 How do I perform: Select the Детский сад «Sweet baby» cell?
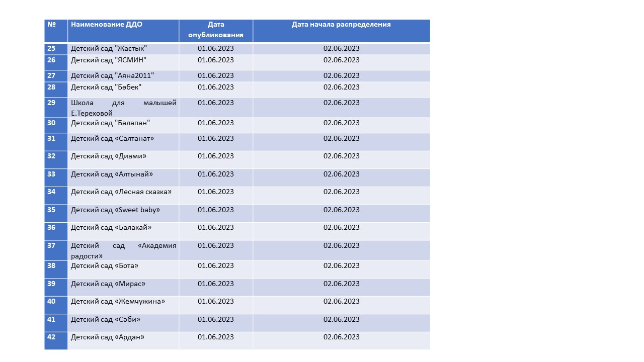115,210
